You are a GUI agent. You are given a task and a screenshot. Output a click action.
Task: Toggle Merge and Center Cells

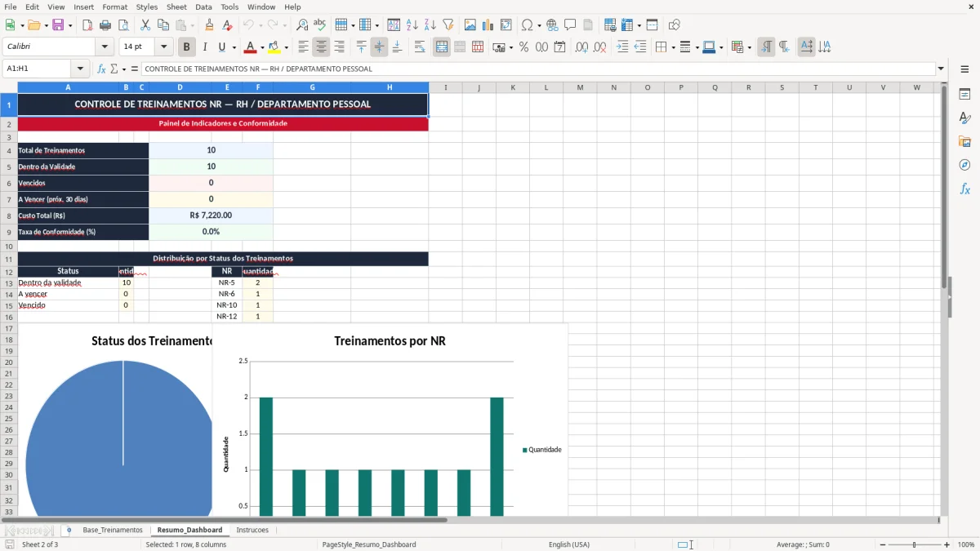click(x=442, y=47)
